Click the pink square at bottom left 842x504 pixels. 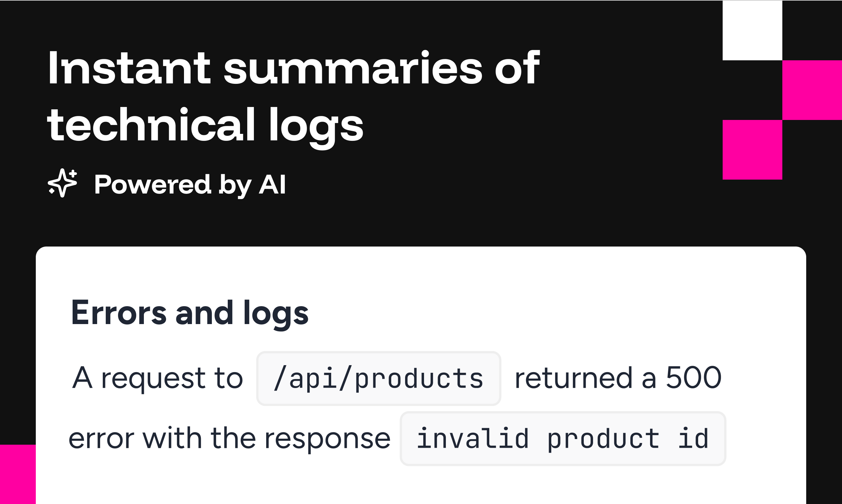coord(18,474)
